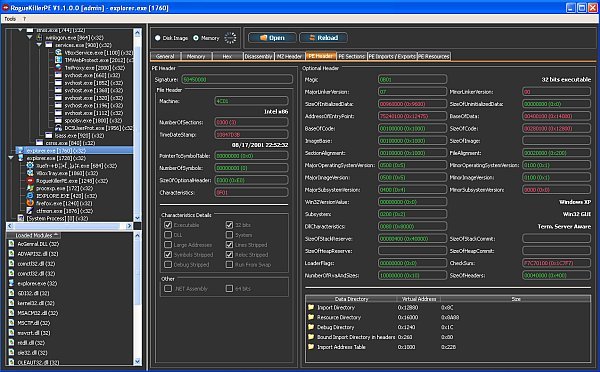This screenshot has width=600, height=372.
Task: Toggle the Symbols Stripped checkbox
Action: 168,255
